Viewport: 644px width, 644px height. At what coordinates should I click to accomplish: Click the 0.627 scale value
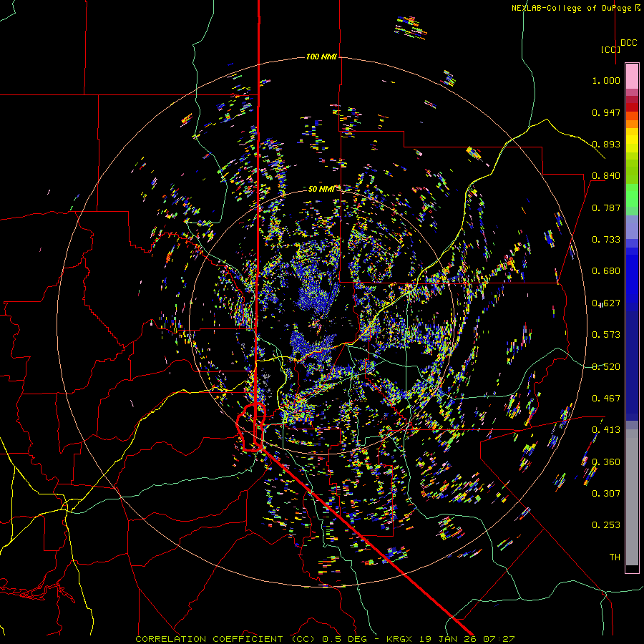point(606,303)
